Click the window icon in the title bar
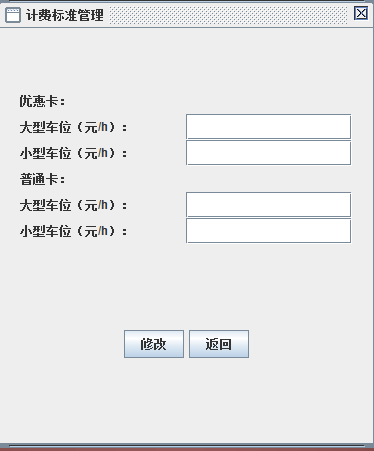The image size is (374, 451). tap(13, 15)
